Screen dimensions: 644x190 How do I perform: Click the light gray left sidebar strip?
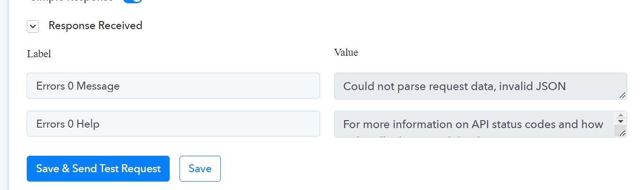click(4, 95)
